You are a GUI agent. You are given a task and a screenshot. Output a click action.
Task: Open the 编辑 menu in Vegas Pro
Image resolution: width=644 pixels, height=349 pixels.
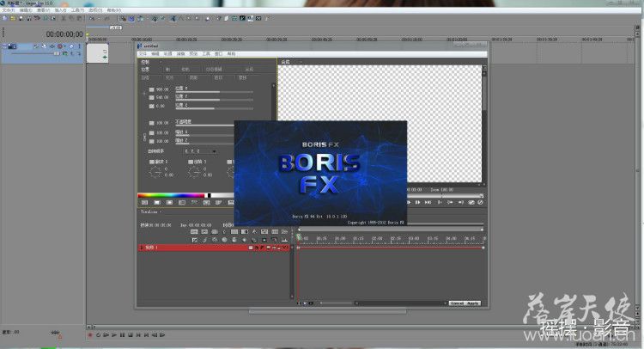click(26, 9)
